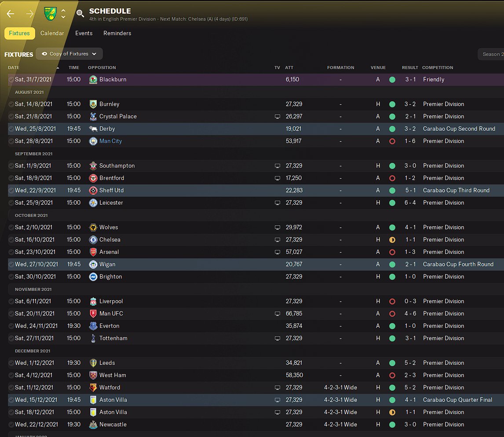Click the Leeds club crest
Image resolution: width=504 pixels, height=437 pixels.
[93, 363]
